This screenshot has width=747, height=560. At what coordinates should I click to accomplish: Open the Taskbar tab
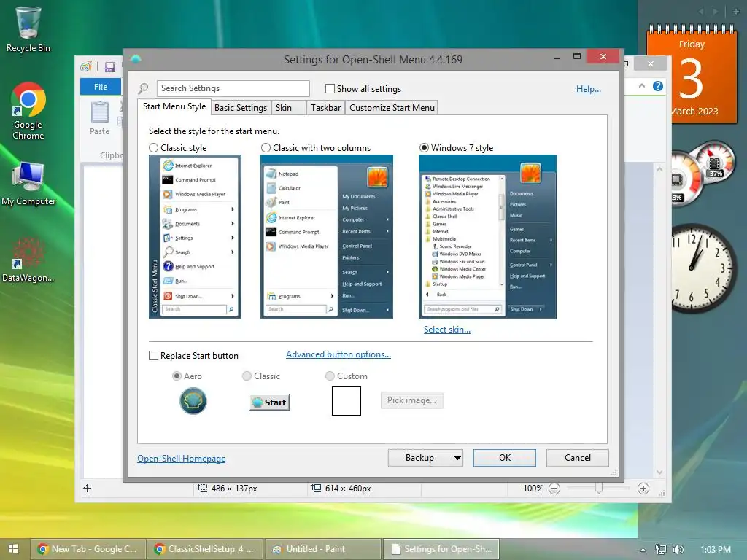[x=326, y=108]
